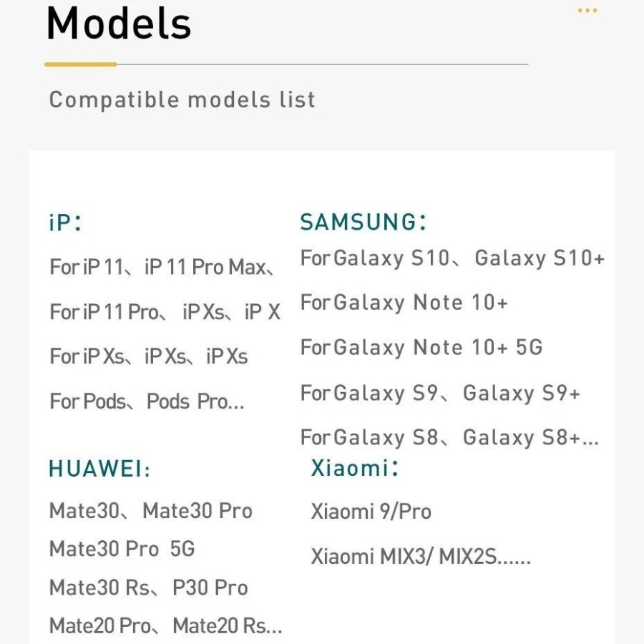The width and height of the screenshot is (644, 644).
Task: Click the Mate30 Rs, P30 Pro line
Action: [148, 587]
